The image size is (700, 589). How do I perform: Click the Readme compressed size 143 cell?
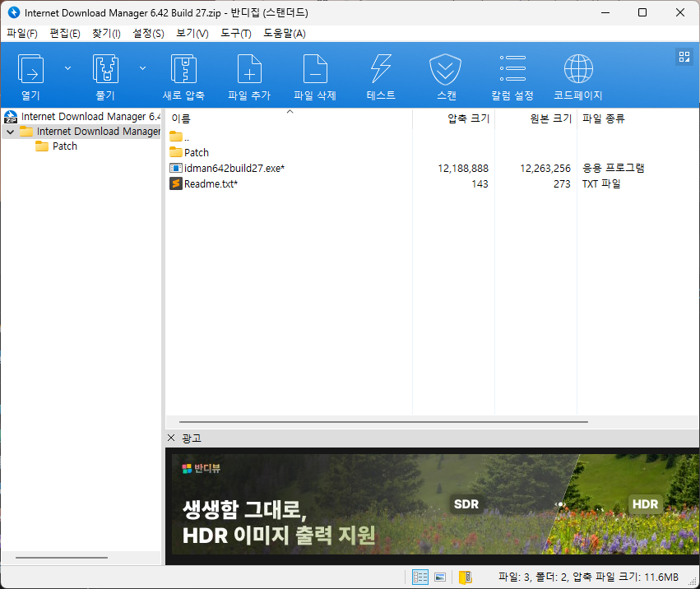pos(480,184)
